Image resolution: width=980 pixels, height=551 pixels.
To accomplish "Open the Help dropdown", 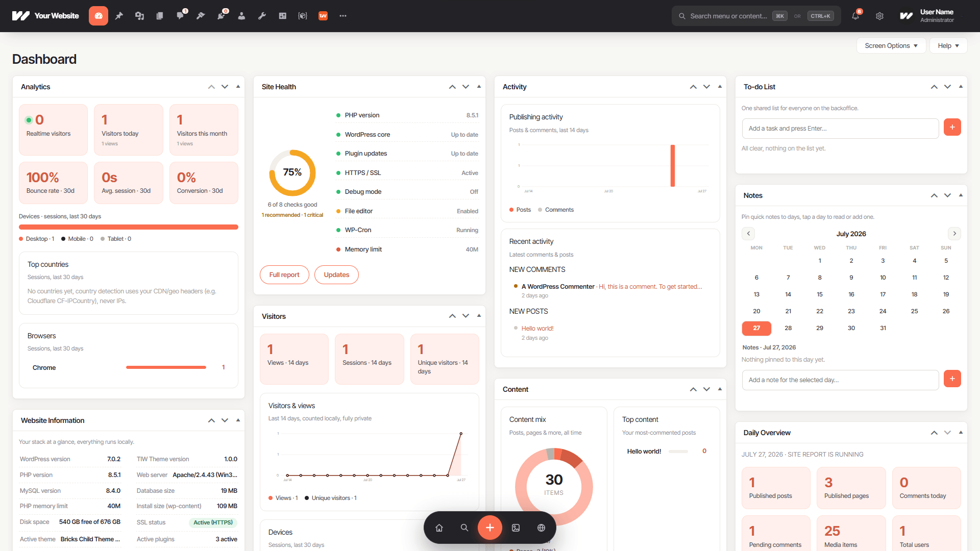I will pos(948,45).
